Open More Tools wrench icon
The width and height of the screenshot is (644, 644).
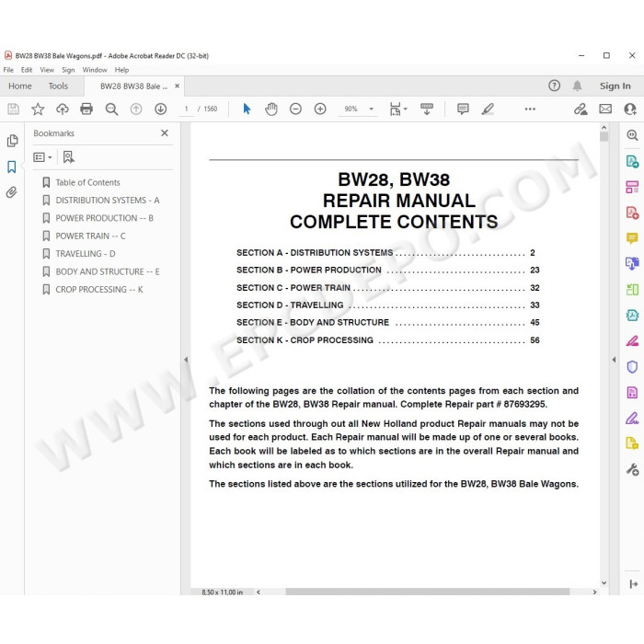click(632, 469)
